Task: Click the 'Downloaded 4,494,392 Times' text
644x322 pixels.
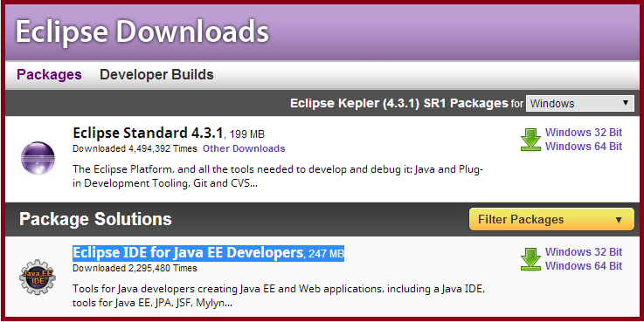Action: [x=135, y=148]
